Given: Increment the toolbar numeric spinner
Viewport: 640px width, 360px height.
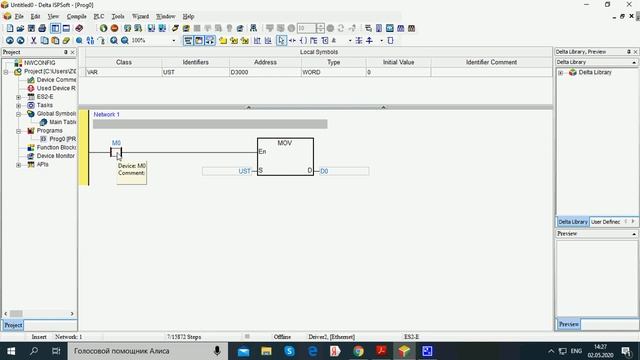Looking at the screenshot, I should click(x=320, y=26).
